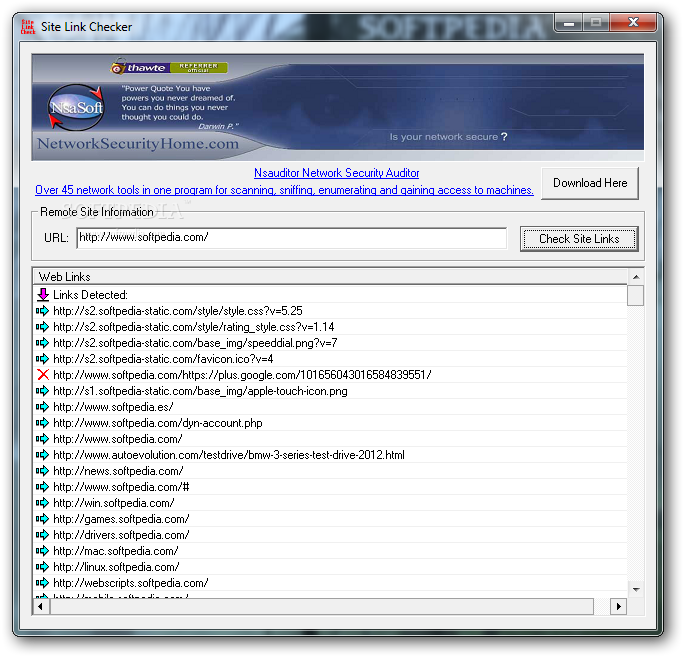Click the arrow icon beside news.softpedia.com link

tap(42, 471)
